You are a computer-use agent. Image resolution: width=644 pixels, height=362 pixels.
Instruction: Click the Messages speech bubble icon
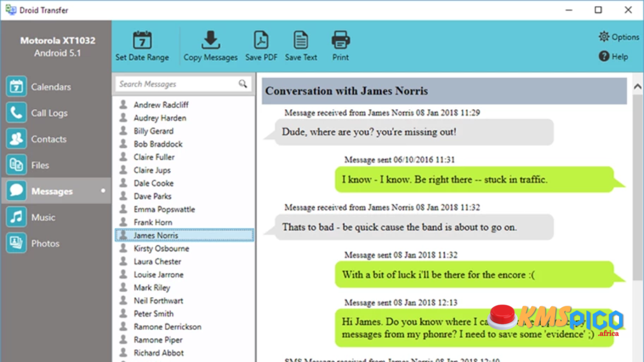click(x=16, y=191)
